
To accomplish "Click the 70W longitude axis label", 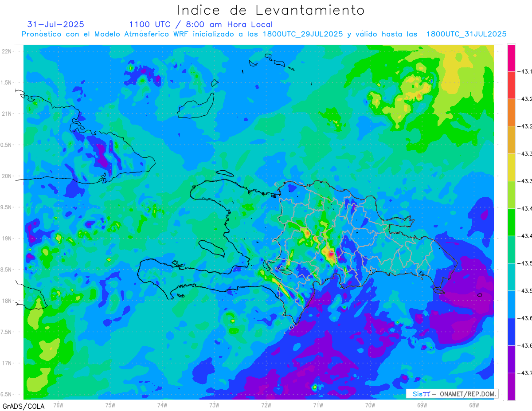I will pyautogui.click(x=370, y=405).
